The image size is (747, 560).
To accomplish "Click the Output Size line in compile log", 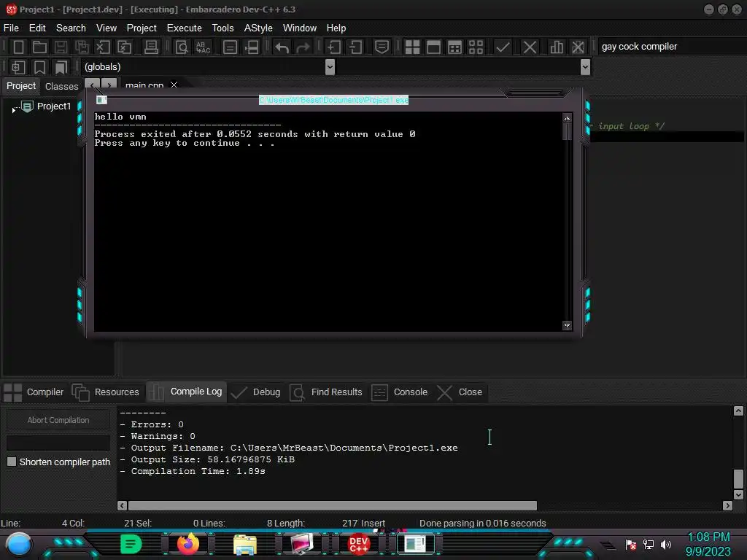I will coord(207,459).
